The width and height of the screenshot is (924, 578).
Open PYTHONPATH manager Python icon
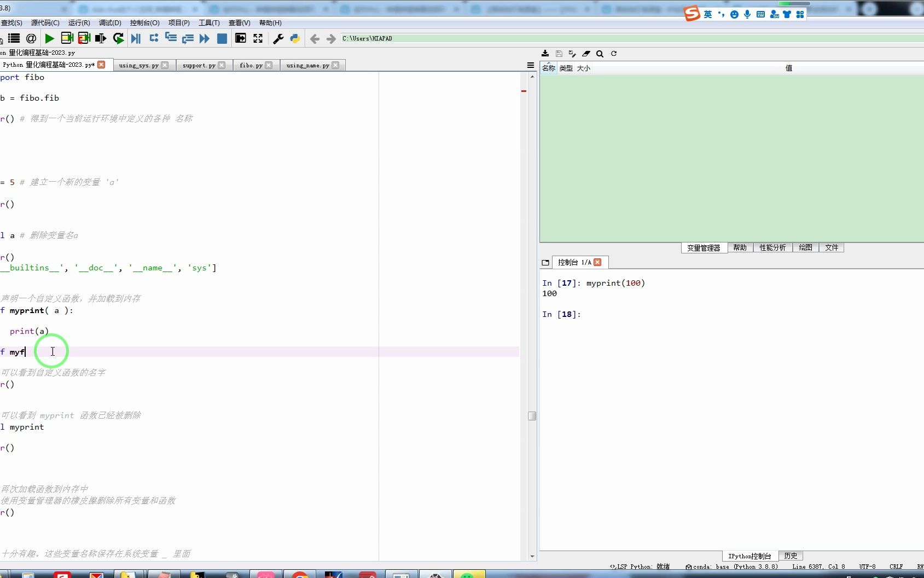[x=295, y=38]
